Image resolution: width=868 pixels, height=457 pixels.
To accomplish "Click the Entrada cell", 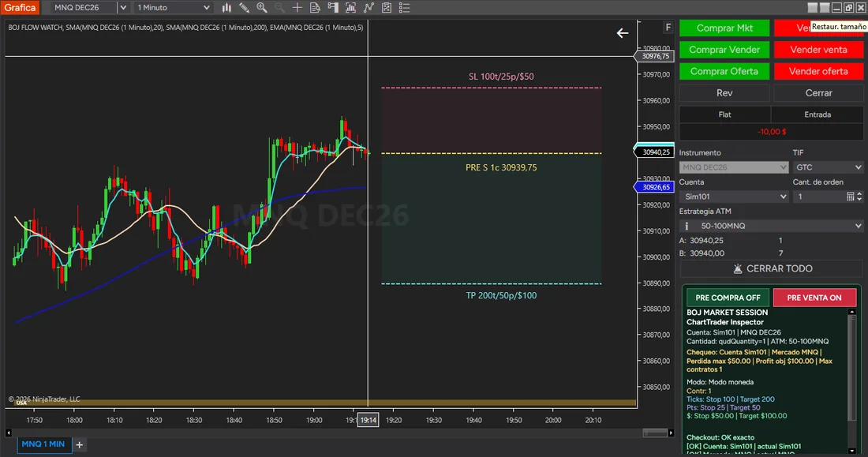I will coord(817,114).
